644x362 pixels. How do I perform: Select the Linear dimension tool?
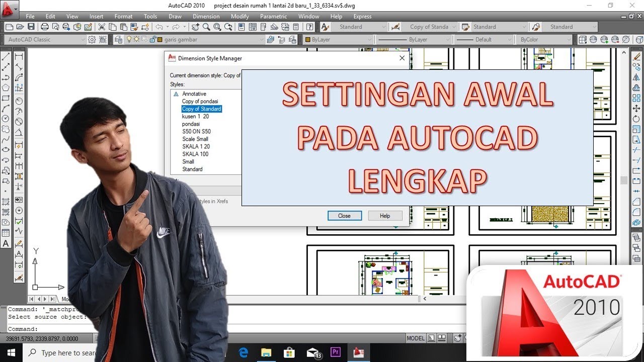(19, 57)
